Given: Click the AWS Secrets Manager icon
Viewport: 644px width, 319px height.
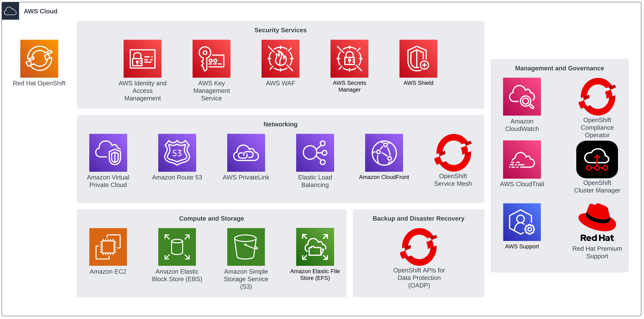Looking at the screenshot, I should tap(349, 59).
